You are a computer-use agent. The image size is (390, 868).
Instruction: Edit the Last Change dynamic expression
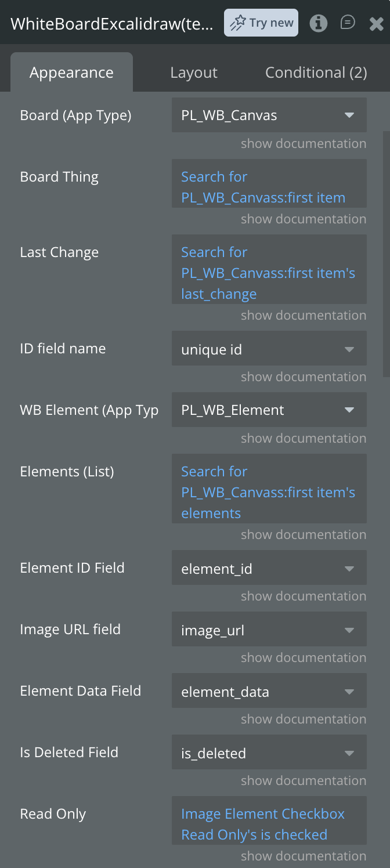(269, 270)
